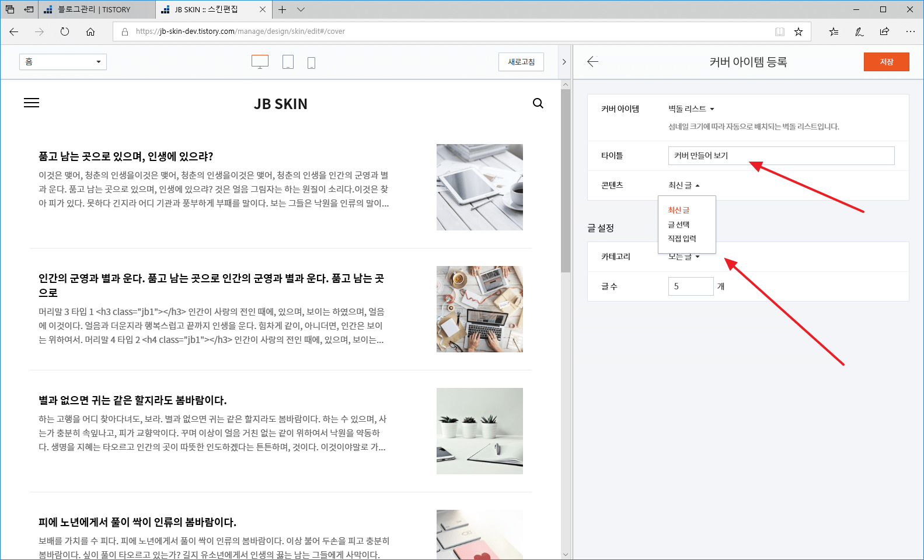Click the 글 설정 heading
Screen dimensions: 924x560
[x=601, y=228]
